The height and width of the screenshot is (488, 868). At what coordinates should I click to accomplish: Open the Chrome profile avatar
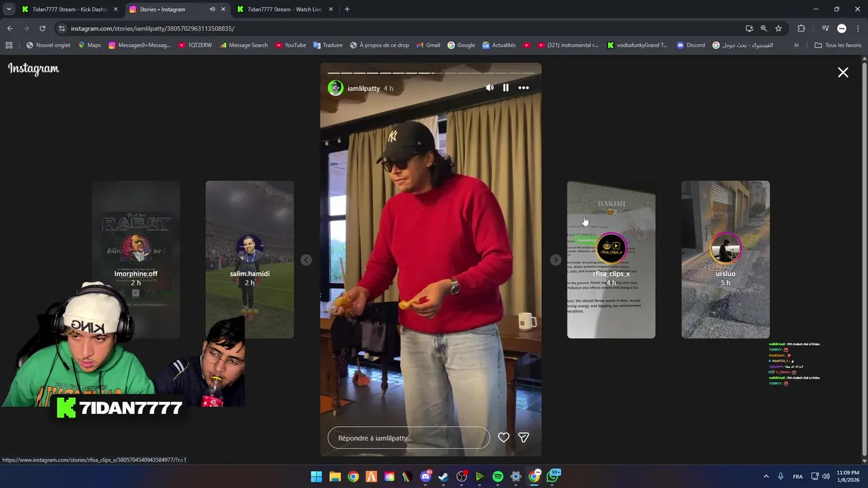click(x=842, y=28)
